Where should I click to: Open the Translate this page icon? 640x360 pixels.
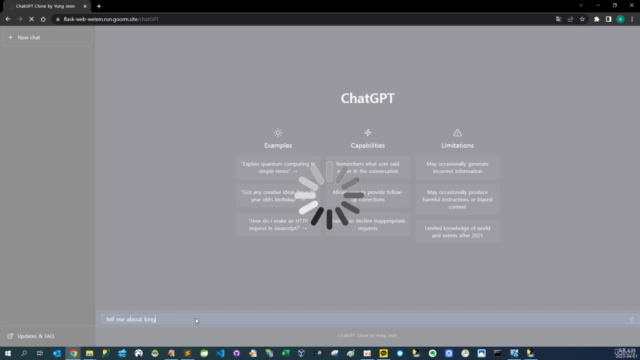(558, 19)
